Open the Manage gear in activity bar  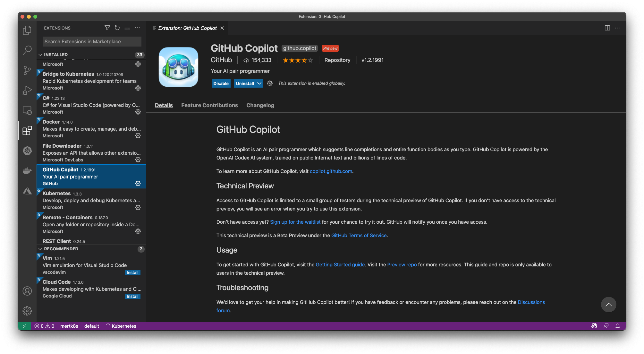pos(27,311)
